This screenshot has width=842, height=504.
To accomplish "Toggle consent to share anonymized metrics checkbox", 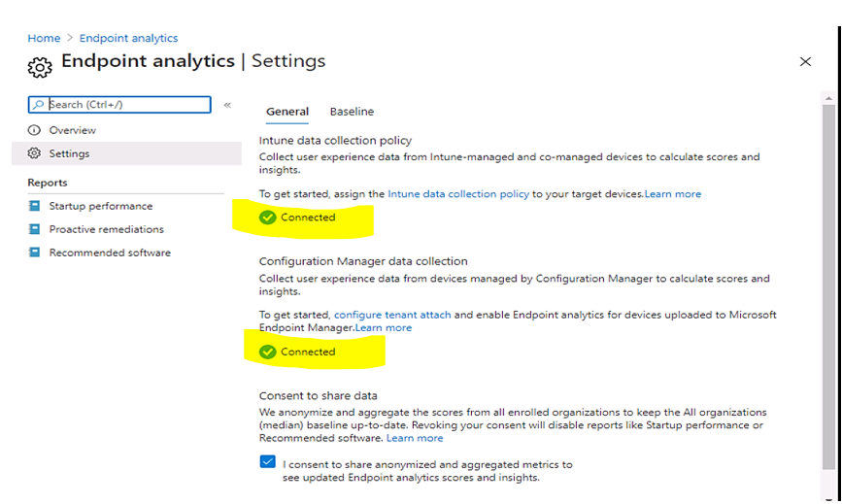I will [267, 462].
